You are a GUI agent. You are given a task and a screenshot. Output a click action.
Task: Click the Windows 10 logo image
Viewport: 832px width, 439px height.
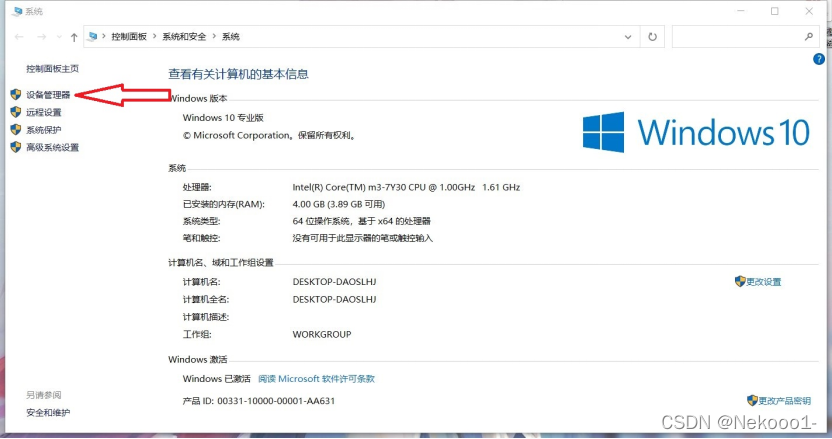point(696,132)
